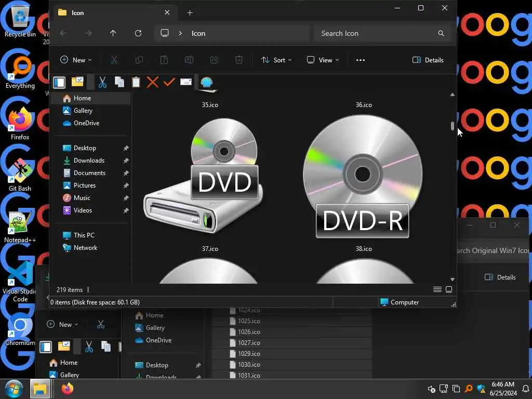The image size is (532, 399).
Task: Open the Everything desktop shortcut
Action: coord(20,72)
